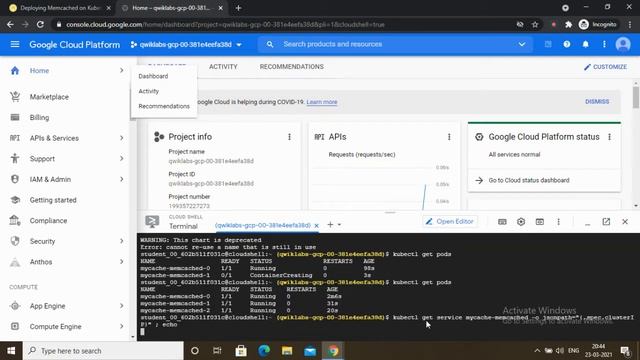The width and height of the screenshot is (640, 360).
Task: Open File Explorer from the taskbar
Action: tap(287, 351)
